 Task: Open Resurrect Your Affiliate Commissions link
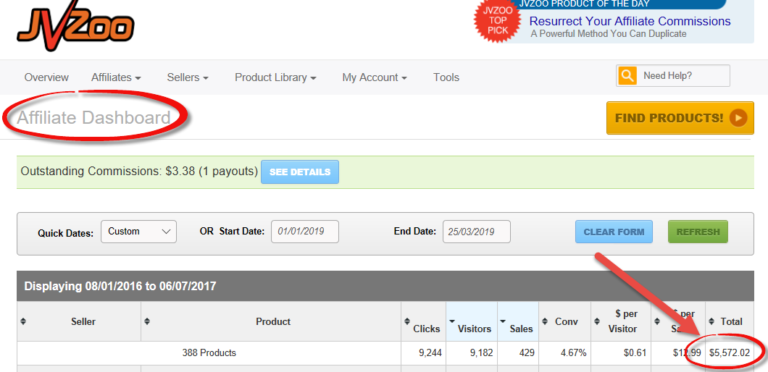point(630,21)
